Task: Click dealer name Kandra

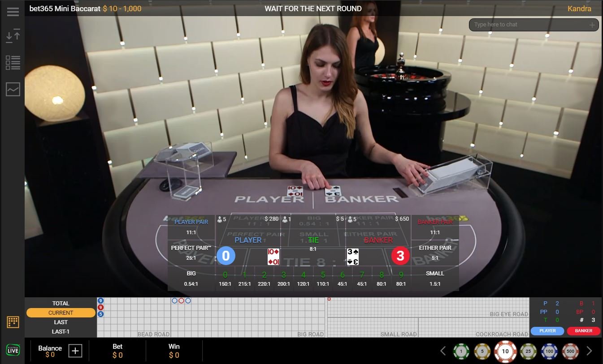Action: click(x=579, y=9)
